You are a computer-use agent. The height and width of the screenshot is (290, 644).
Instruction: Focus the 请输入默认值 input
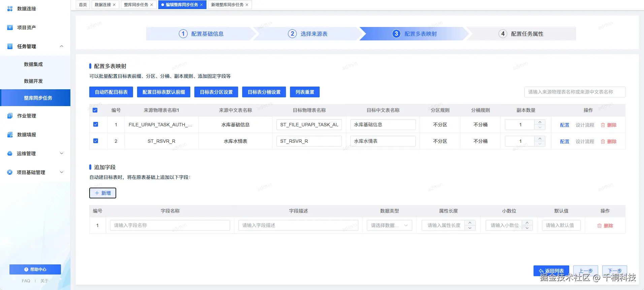coord(561,225)
